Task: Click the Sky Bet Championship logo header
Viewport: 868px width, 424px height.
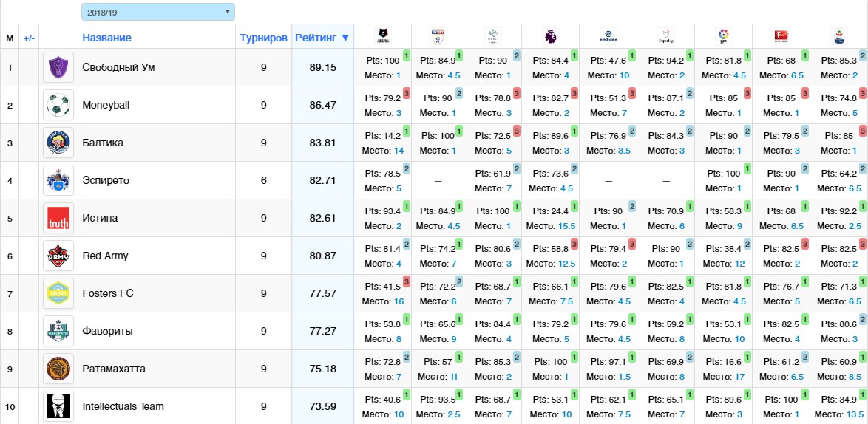Action: pos(438,34)
